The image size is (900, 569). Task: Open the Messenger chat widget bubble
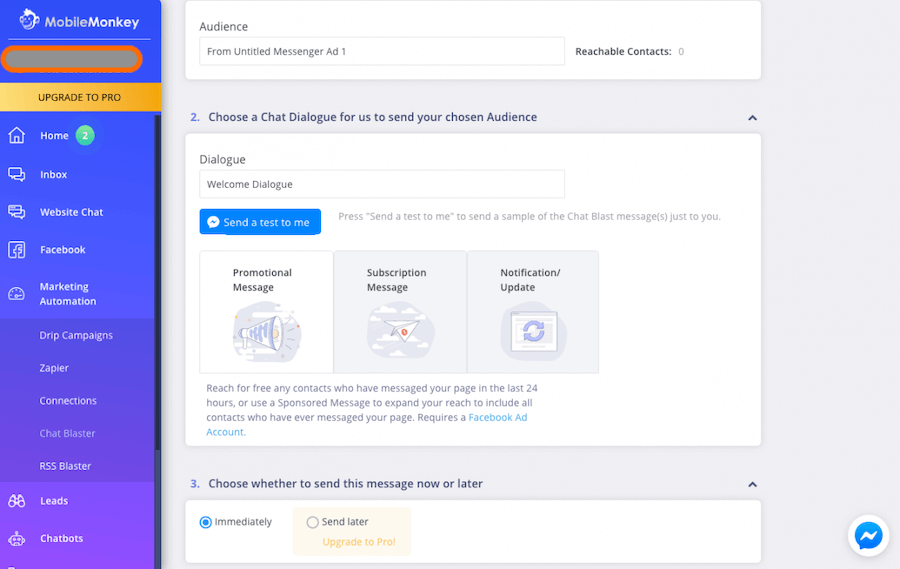pyautogui.click(x=868, y=536)
